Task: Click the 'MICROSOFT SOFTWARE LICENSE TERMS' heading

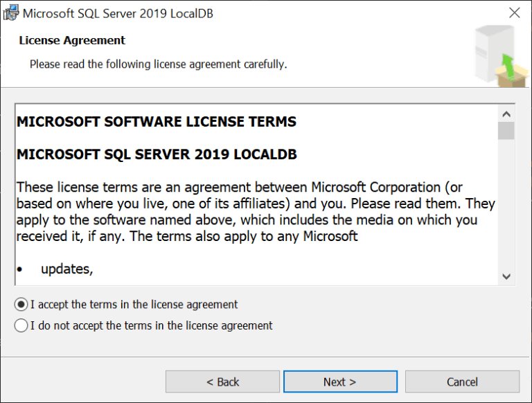Action: point(157,122)
